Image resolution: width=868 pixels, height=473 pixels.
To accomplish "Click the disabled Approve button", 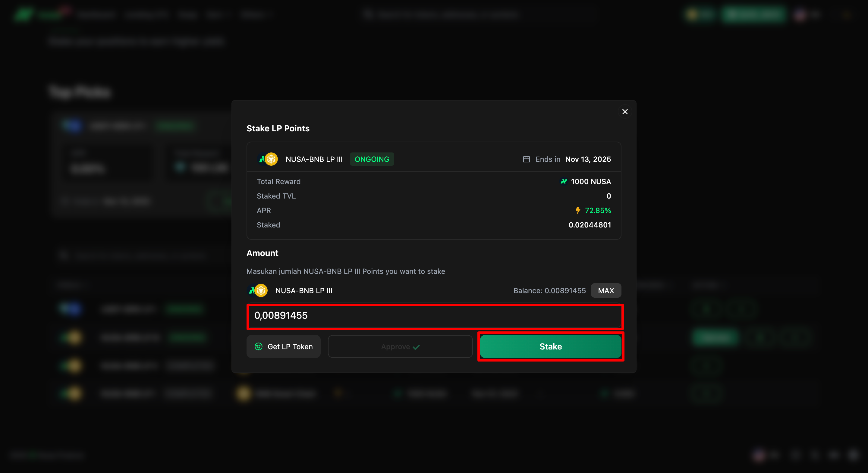I will [400, 346].
